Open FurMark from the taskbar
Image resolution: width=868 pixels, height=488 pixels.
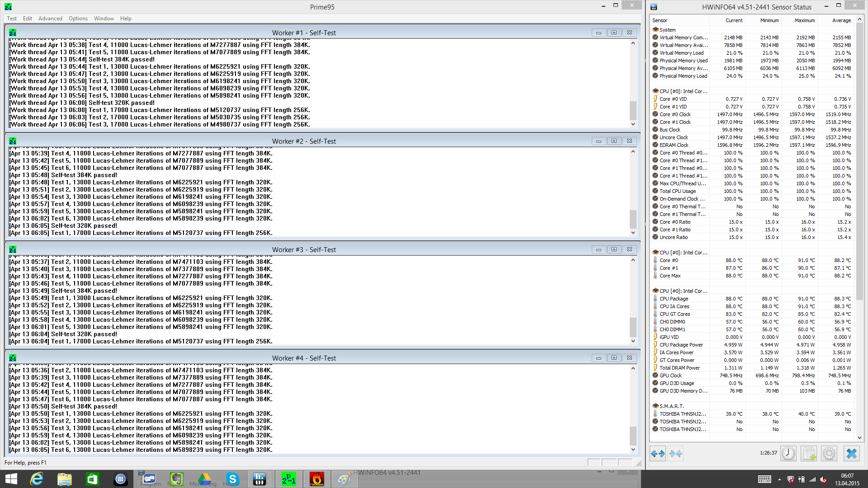[x=316, y=479]
